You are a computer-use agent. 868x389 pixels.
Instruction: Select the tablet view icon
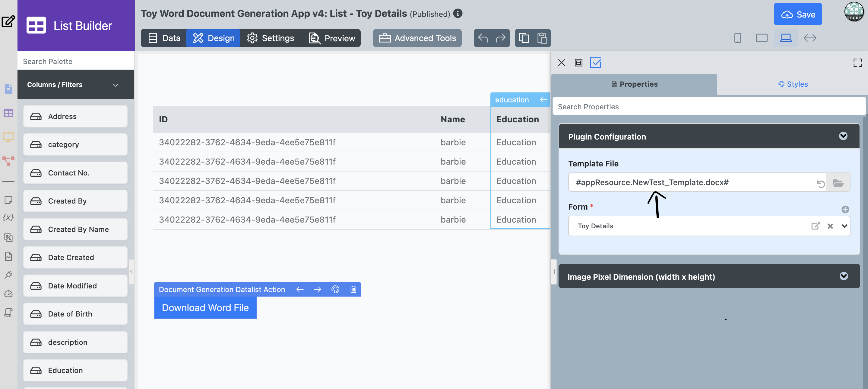(x=762, y=38)
